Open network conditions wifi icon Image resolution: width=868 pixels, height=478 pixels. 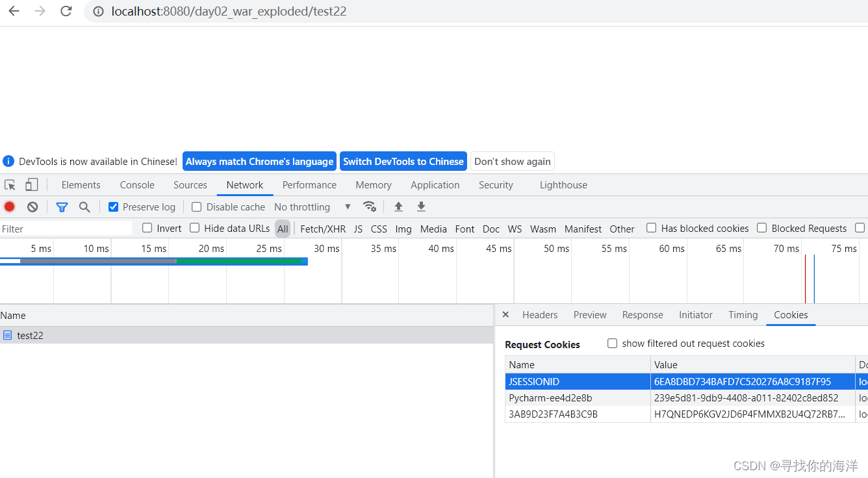point(370,207)
